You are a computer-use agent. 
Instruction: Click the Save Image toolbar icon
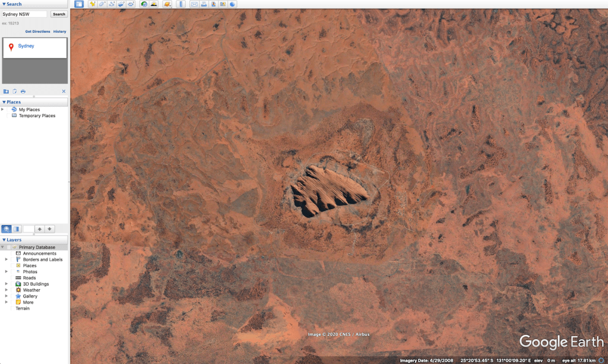pyautogui.click(x=213, y=4)
